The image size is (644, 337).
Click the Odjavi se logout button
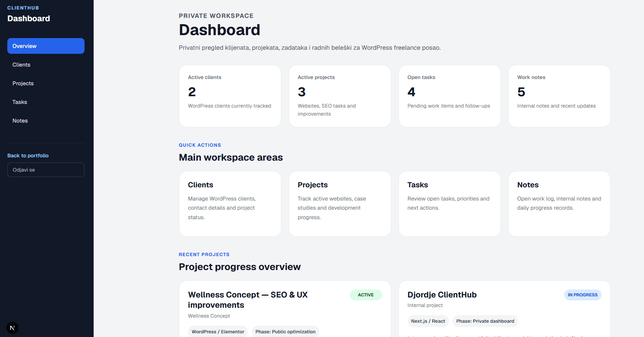[46, 170]
